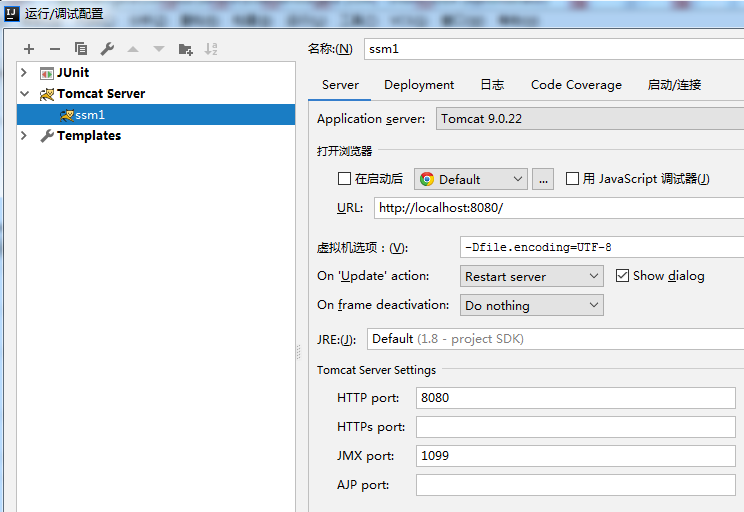744x512 pixels.
Task: Click the ssm1 Tomcat icon
Action: [67, 115]
